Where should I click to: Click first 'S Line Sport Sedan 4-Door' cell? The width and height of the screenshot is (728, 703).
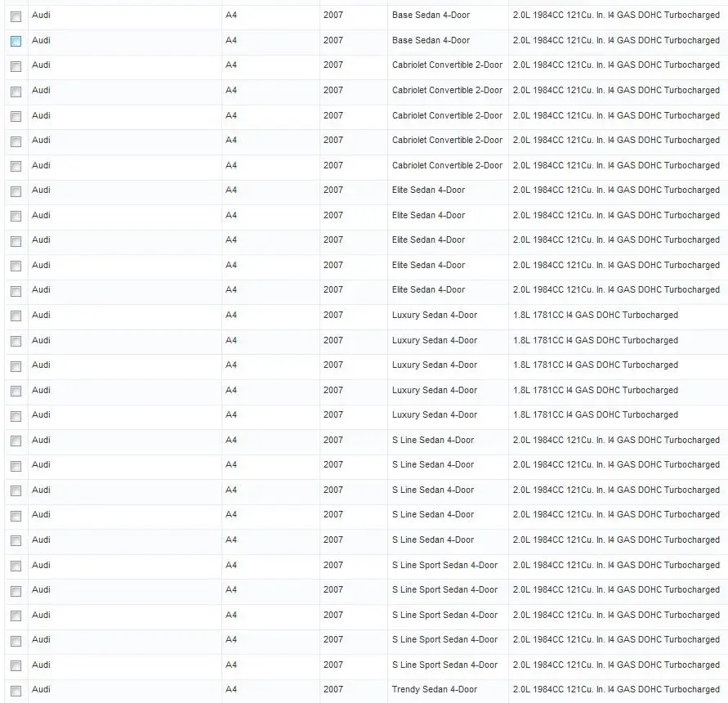coord(444,565)
